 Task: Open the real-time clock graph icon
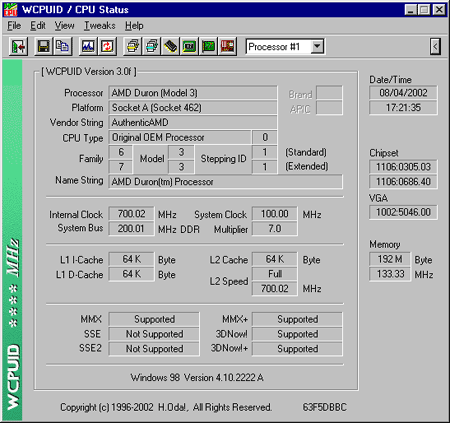click(88, 46)
